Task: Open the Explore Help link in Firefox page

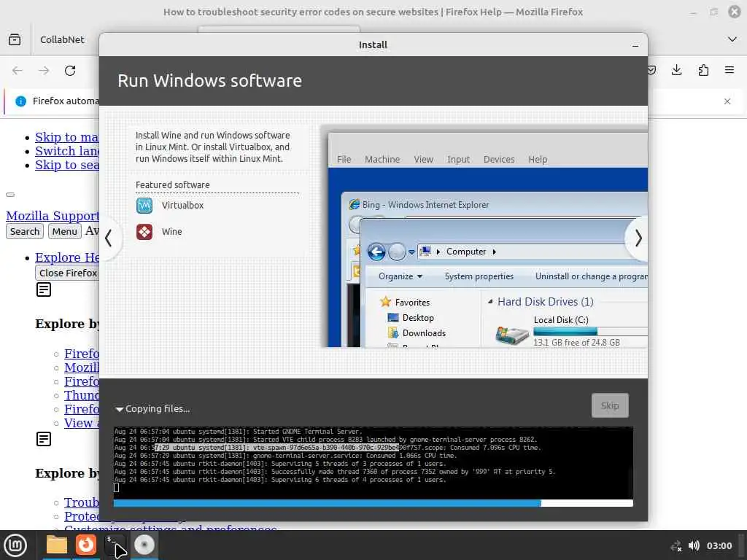Action: pyautogui.click(x=66, y=257)
